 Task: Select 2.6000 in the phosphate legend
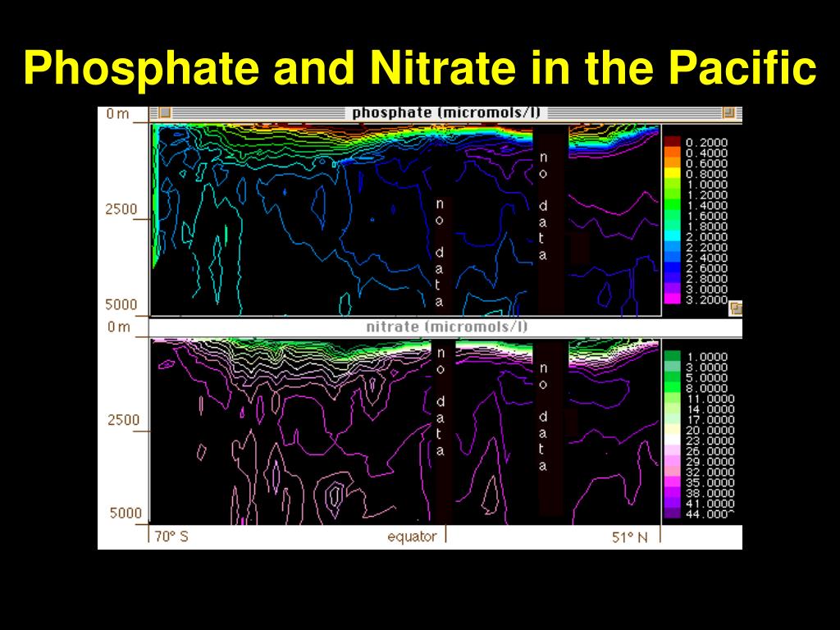706,268
